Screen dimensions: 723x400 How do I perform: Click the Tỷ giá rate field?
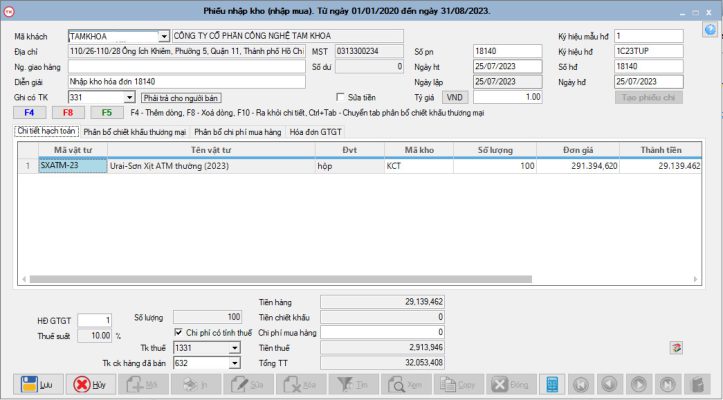(508, 97)
